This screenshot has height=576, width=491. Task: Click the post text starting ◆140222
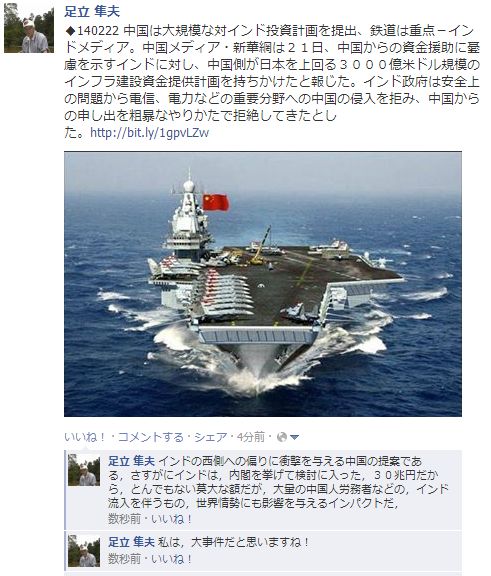(x=272, y=82)
